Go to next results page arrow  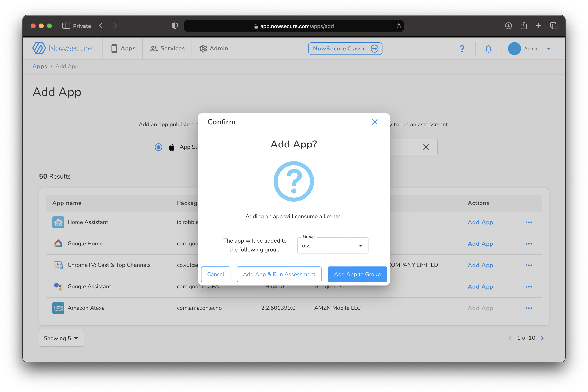[x=542, y=338]
